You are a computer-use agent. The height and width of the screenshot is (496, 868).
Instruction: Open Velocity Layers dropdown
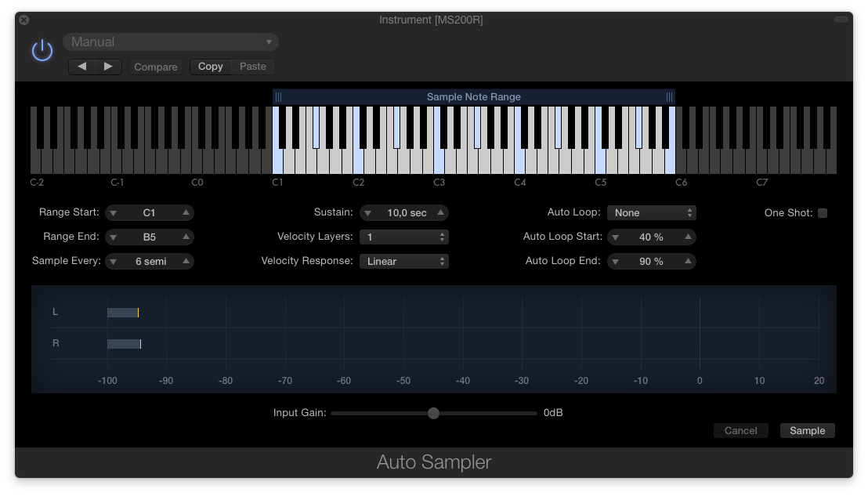(x=404, y=237)
